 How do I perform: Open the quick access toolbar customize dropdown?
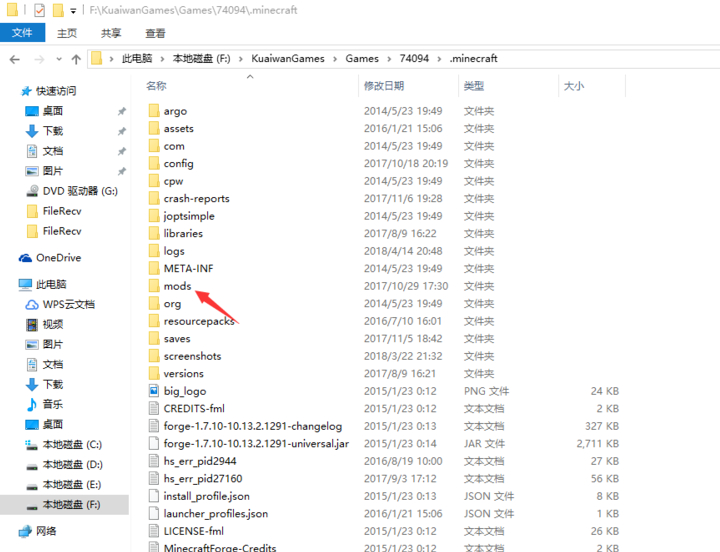(x=73, y=11)
